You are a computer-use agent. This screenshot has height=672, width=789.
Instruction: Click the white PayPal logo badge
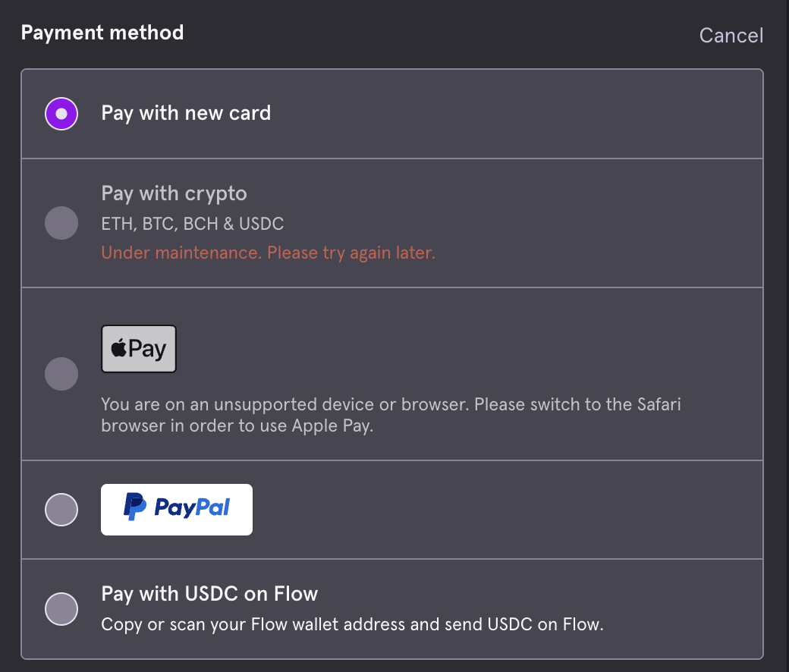tap(177, 510)
